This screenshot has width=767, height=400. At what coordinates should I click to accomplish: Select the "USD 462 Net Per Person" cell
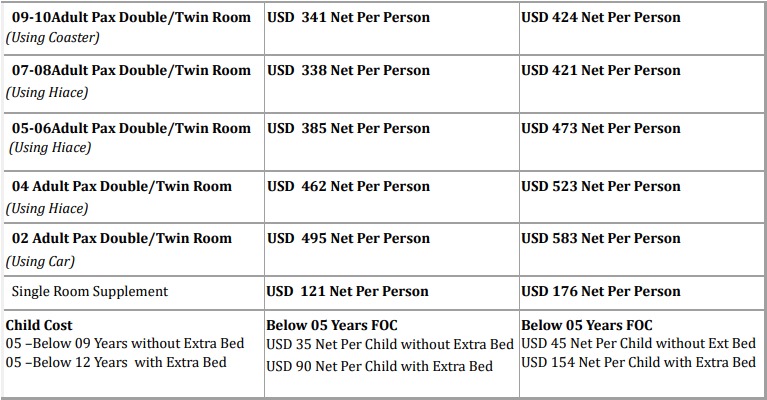coord(348,186)
